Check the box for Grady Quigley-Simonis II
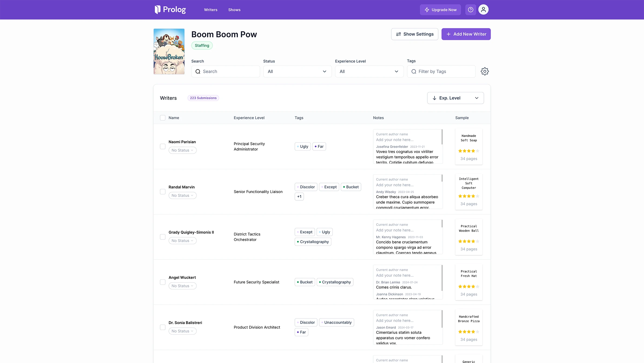 pos(163,237)
